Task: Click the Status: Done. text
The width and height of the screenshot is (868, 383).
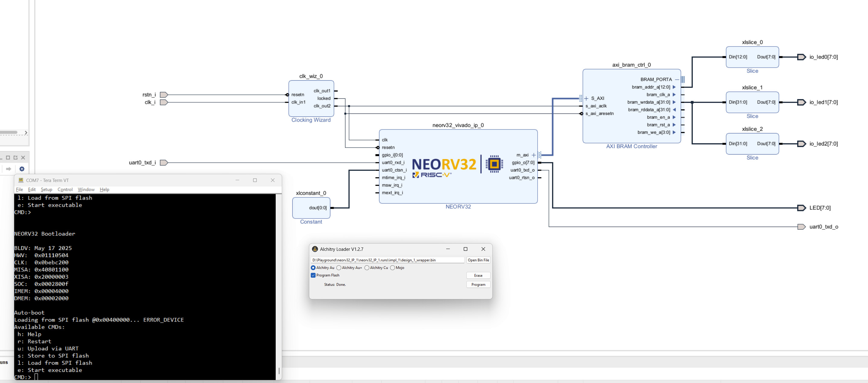Action: click(335, 285)
